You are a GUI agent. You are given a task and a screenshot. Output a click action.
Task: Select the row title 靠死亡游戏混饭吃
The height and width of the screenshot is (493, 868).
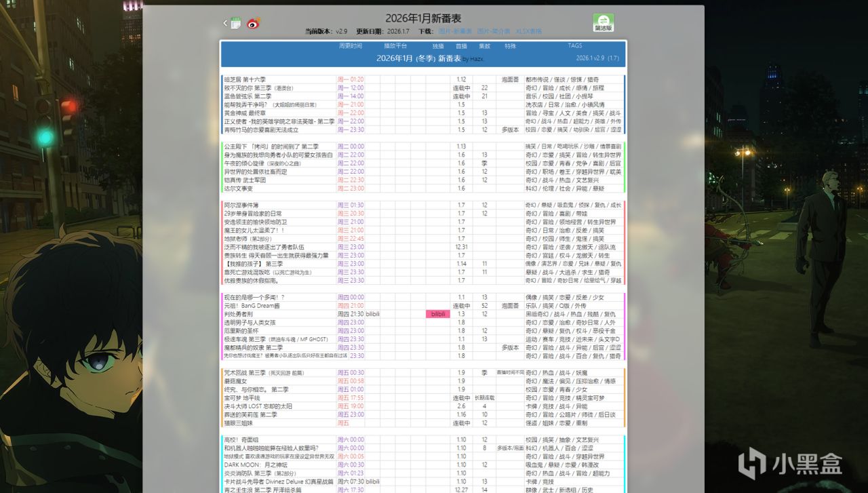click(248, 272)
